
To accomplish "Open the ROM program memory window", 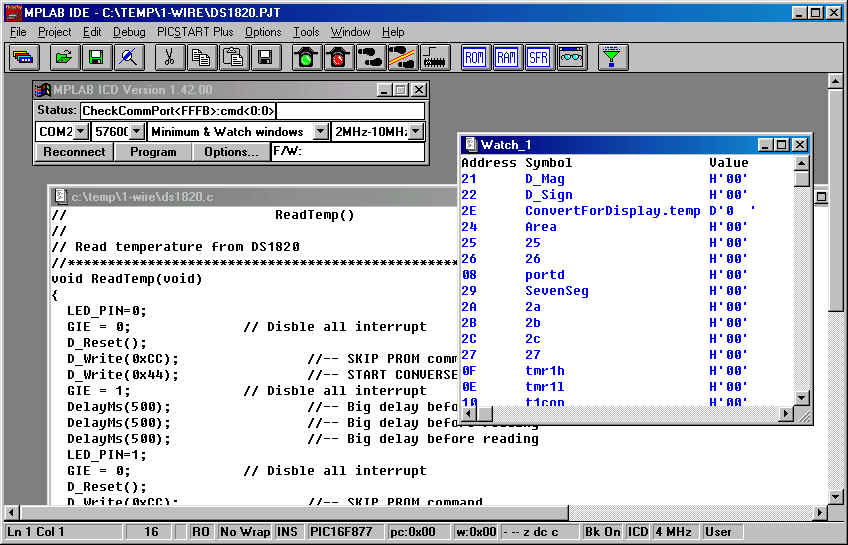I will click(x=475, y=57).
